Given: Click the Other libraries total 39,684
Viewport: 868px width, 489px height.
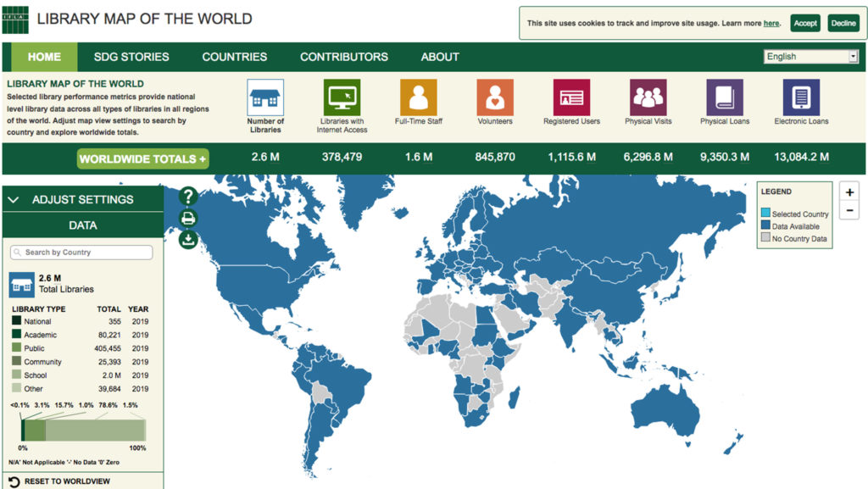Looking at the screenshot, I should pyautogui.click(x=109, y=389).
